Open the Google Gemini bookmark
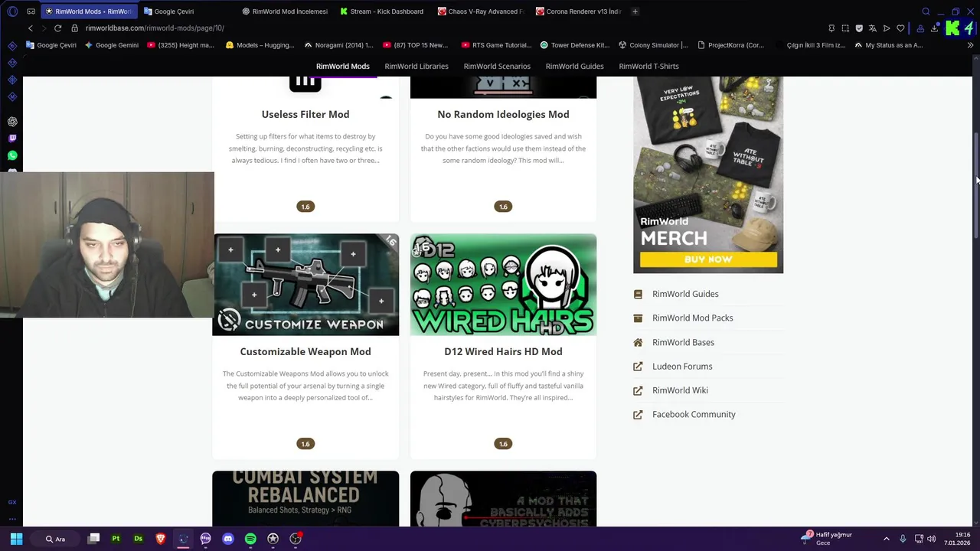This screenshot has height=551, width=980. [112, 45]
